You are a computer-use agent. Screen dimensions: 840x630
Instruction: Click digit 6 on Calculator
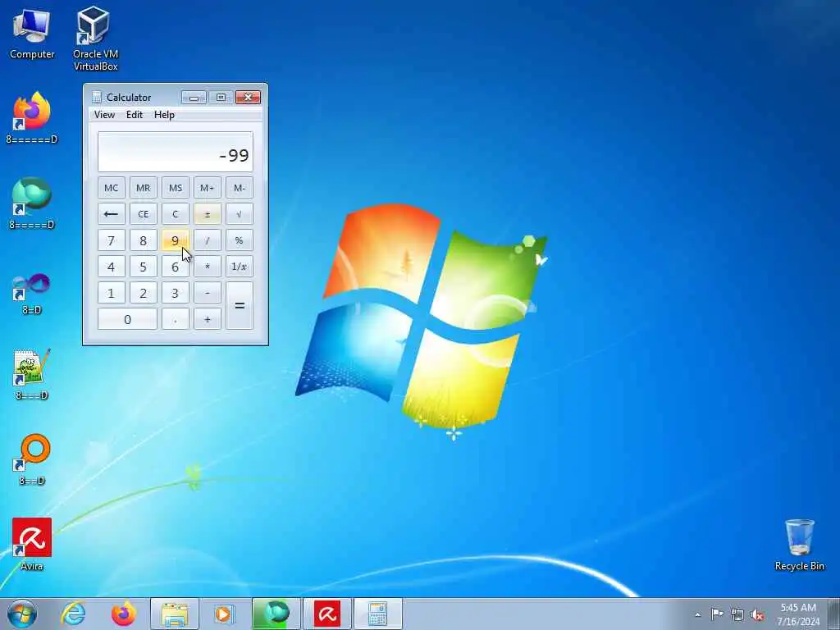pyautogui.click(x=176, y=267)
